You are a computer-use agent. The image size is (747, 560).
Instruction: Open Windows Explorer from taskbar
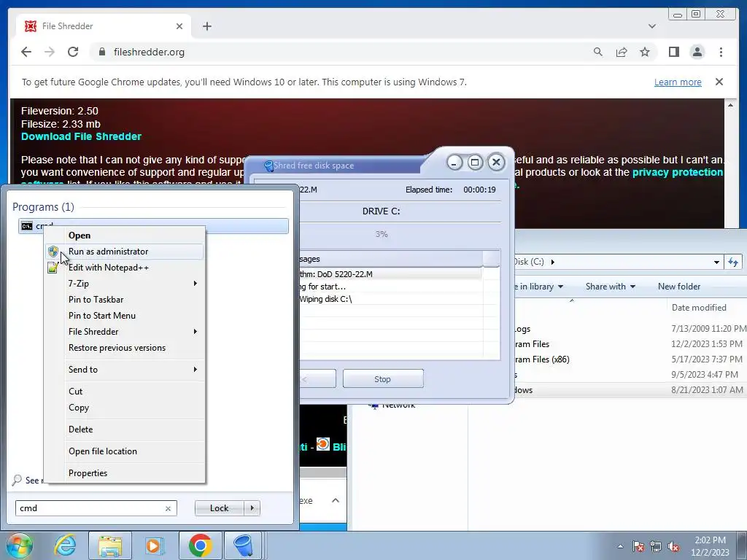(x=110, y=545)
